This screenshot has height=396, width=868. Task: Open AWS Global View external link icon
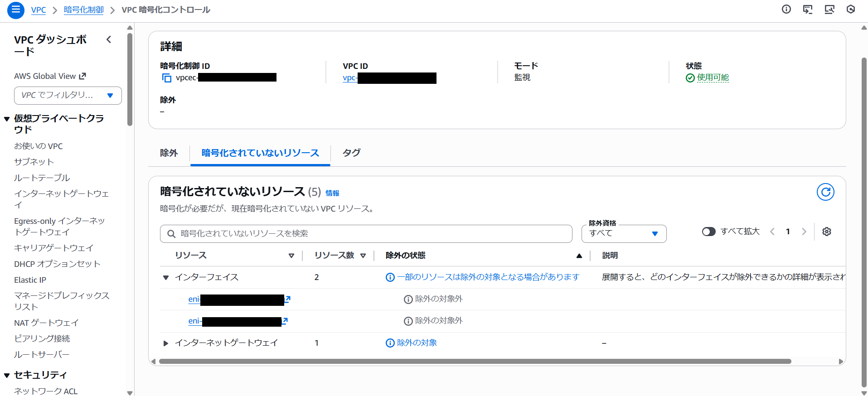coord(82,76)
